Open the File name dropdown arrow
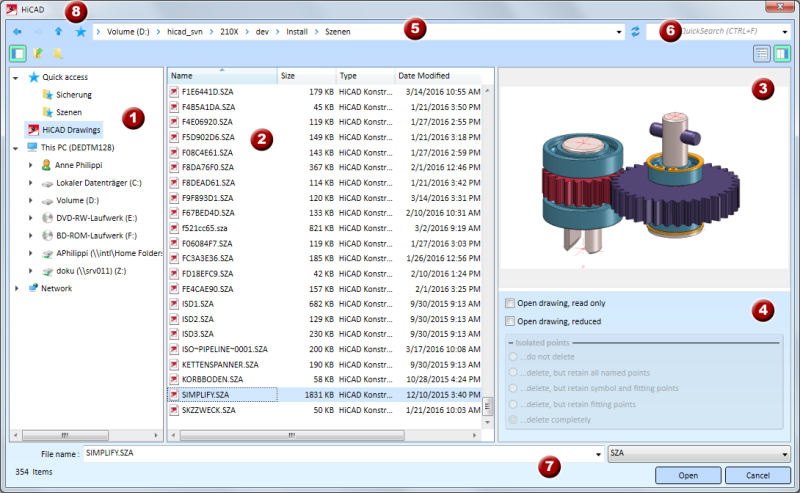The height and width of the screenshot is (493, 800). click(598, 454)
